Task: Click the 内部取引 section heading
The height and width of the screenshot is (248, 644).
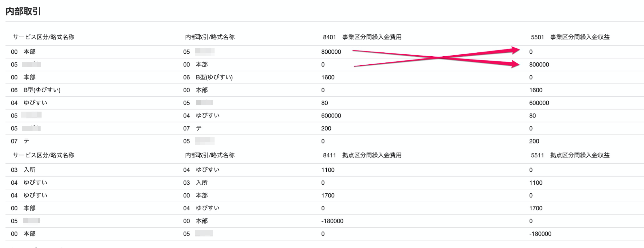Action: point(23,12)
